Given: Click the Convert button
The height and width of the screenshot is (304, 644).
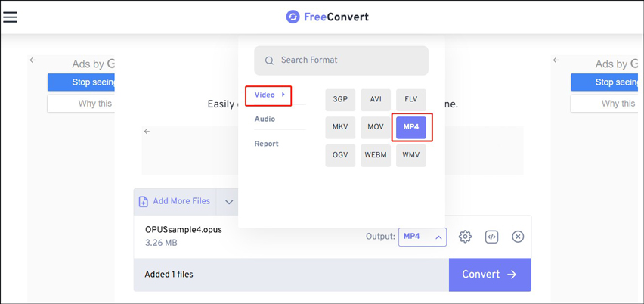Looking at the screenshot, I should pos(490,275).
